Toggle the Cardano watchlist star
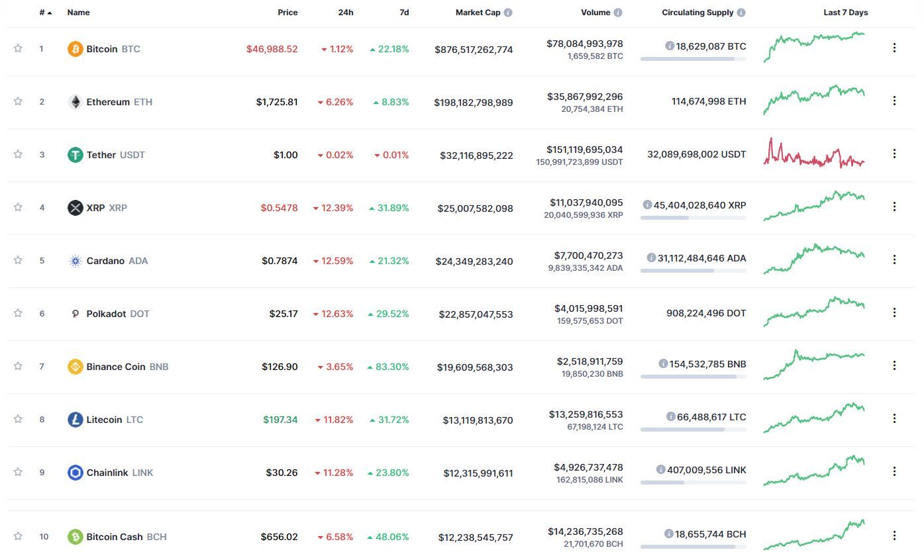Image resolution: width=924 pixels, height=560 pixels. point(18,260)
